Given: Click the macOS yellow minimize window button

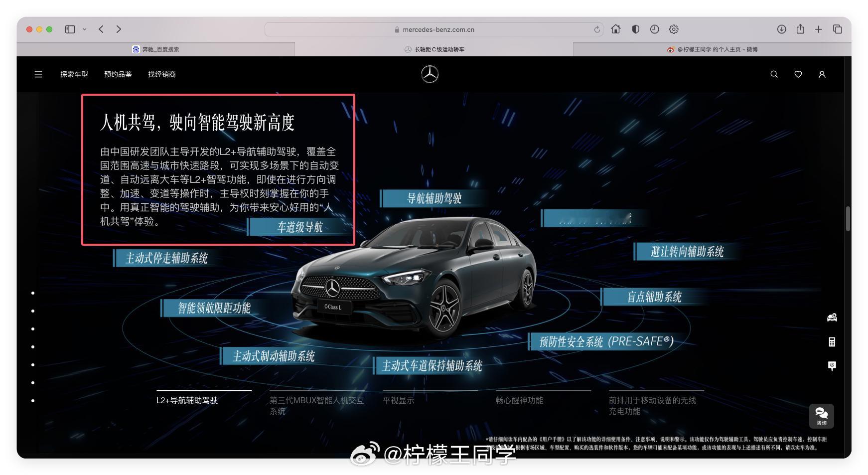Looking at the screenshot, I should point(39,29).
